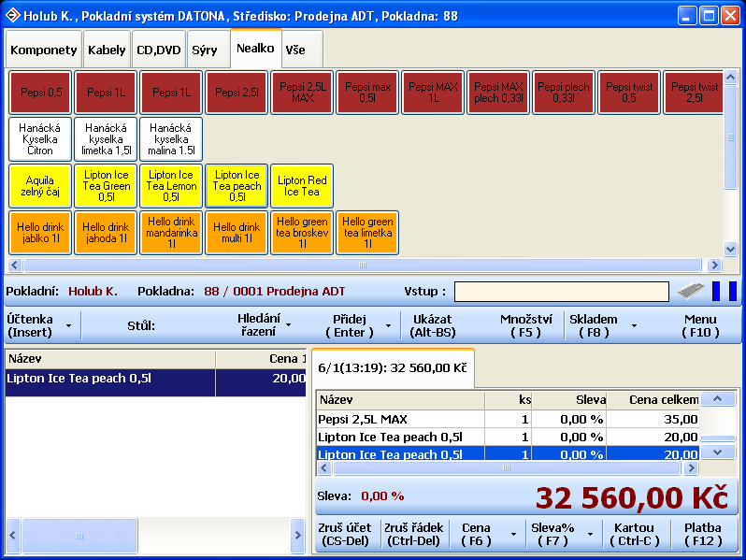
Task: Open Menu (F10)
Action: 700,326
